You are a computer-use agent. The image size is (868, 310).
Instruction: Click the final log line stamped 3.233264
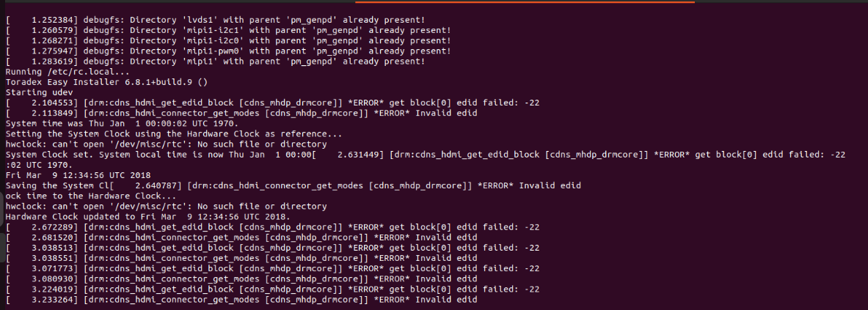pos(241,300)
